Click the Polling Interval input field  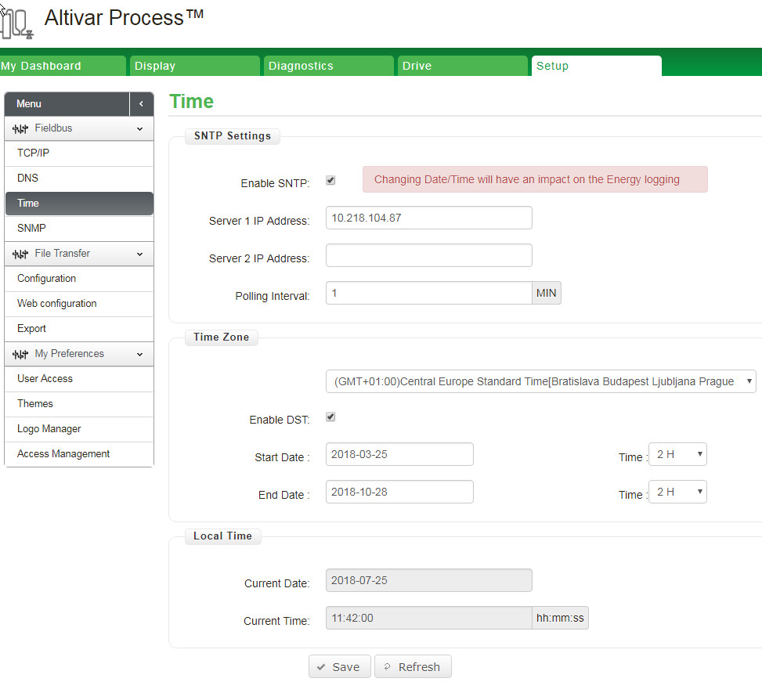pyautogui.click(x=429, y=293)
